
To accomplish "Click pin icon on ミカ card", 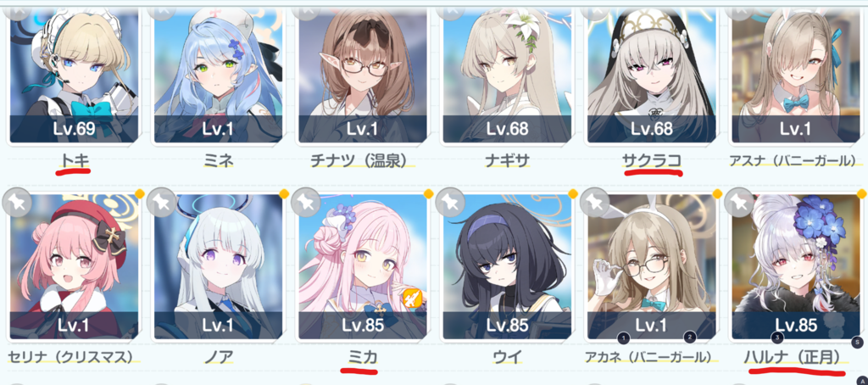I will (x=305, y=203).
